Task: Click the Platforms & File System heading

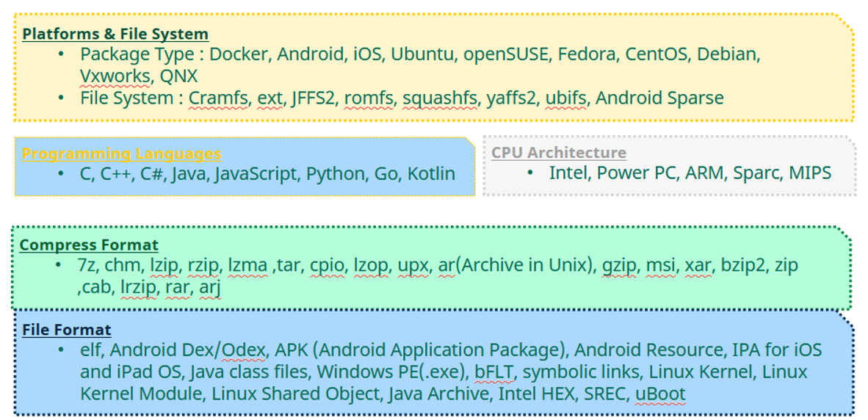Action: 115,35
